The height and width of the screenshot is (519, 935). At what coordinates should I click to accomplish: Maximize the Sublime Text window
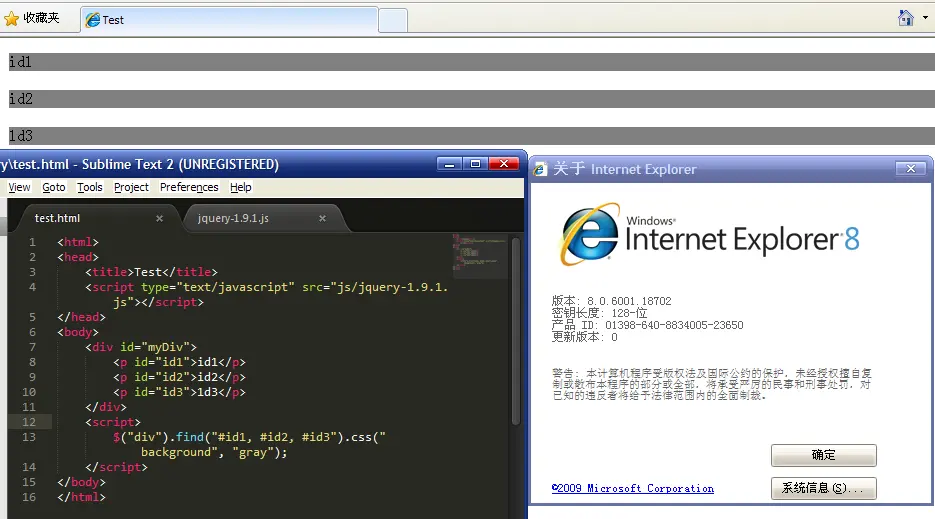tap(475, 163)
